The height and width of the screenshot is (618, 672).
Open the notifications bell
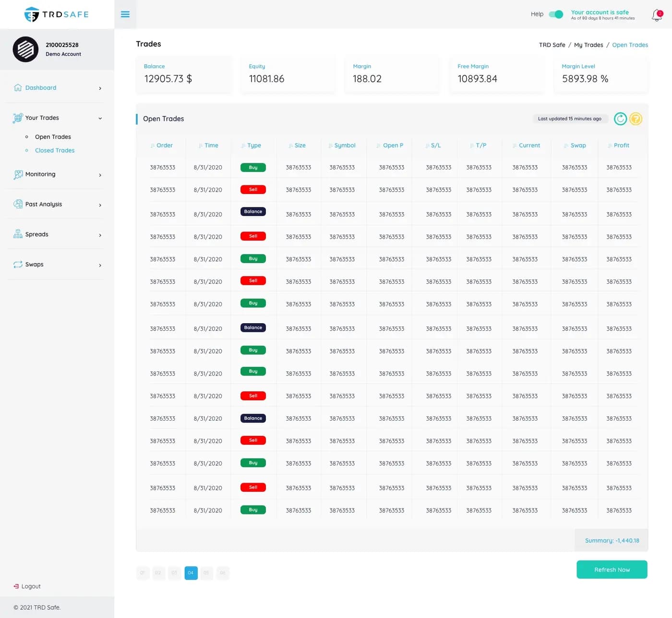pos(657,15)
